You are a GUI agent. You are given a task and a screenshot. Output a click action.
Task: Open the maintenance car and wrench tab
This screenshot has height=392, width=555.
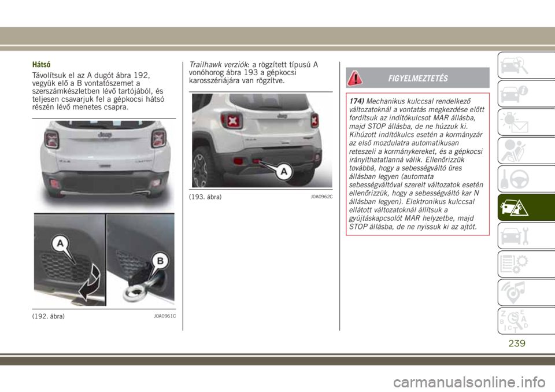[526, 236]
